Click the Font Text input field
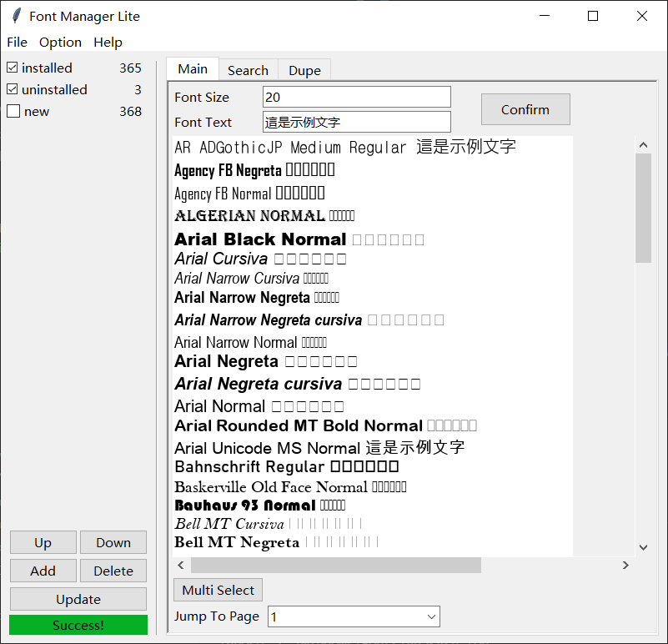The height and width of the screenshot is (644, 668). click(x=357, y=123)
